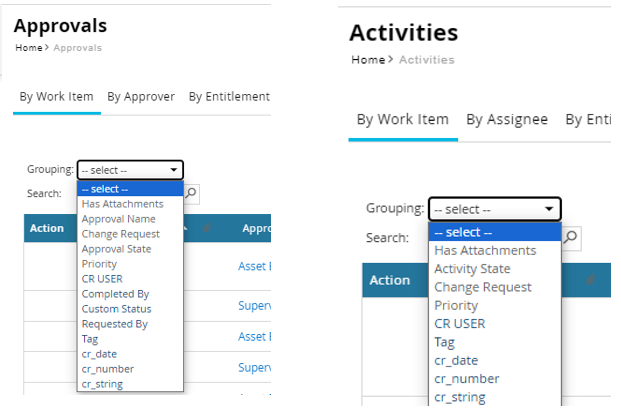This screenshot has width=621, height=415.
Task: Click the search magnifier icon in Approvals
Action: click(192, 193)
